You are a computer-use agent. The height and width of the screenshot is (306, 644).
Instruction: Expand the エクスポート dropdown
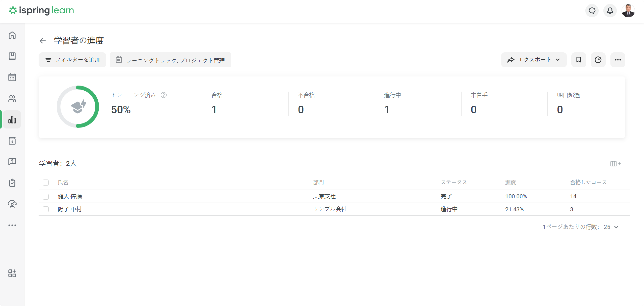click(534, 60)
